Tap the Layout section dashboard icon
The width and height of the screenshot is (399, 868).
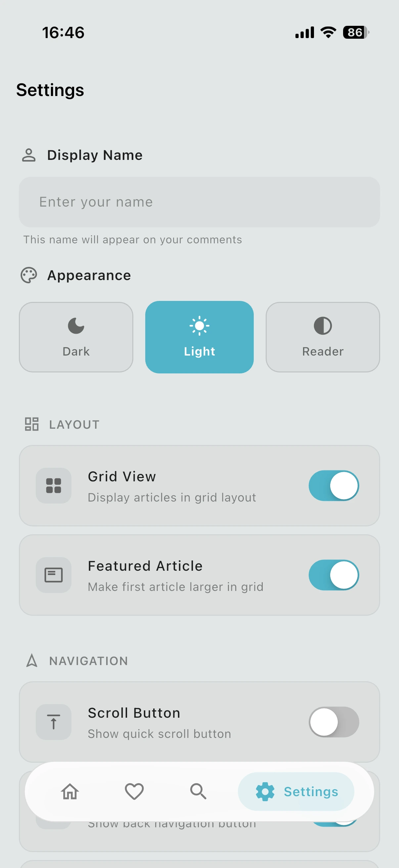click(x=32, y=424)
